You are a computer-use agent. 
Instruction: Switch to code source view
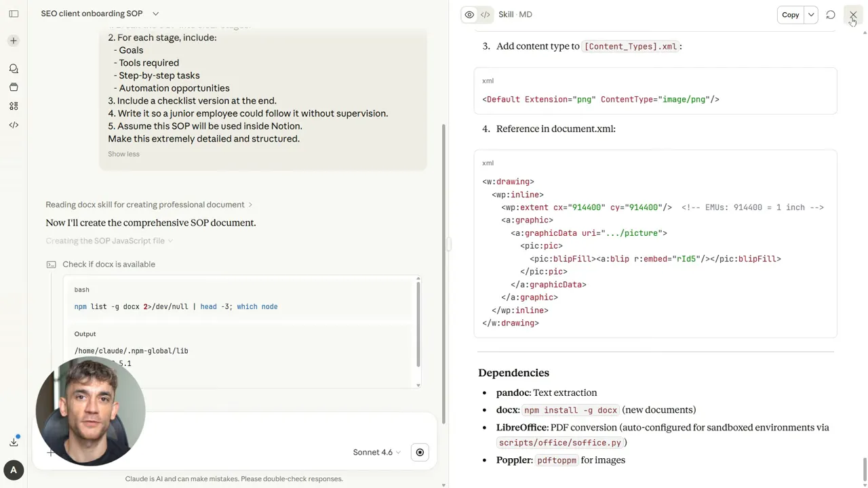click(486, 14)
